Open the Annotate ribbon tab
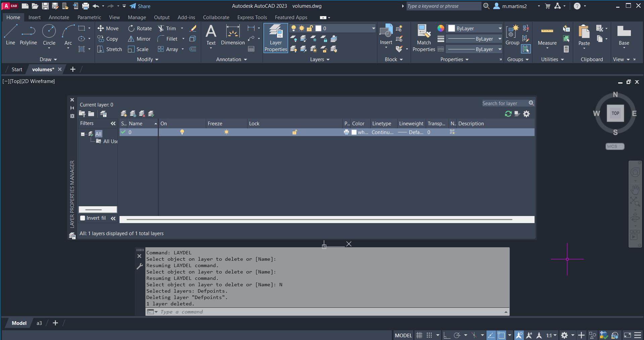This screenshot has width=644, height=340. 59,17
